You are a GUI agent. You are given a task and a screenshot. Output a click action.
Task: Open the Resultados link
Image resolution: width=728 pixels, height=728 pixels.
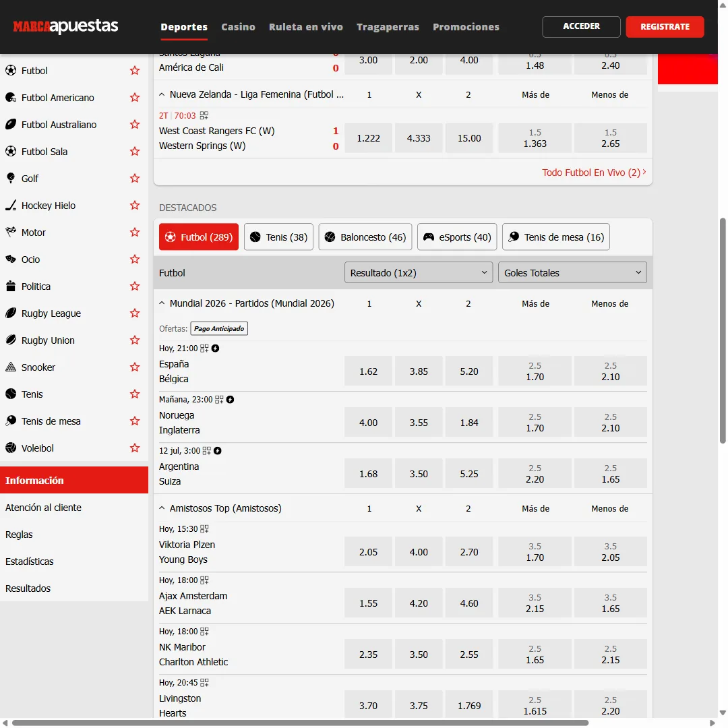[28, 588]
